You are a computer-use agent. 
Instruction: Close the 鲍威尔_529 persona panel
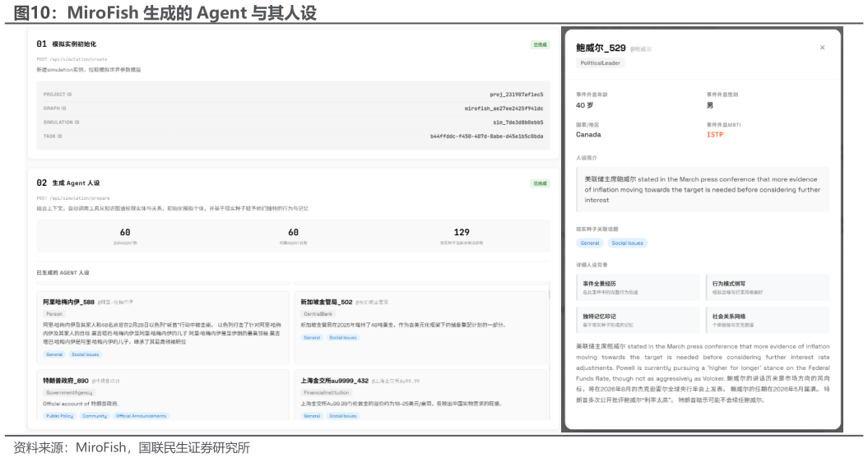pos(822,48)
